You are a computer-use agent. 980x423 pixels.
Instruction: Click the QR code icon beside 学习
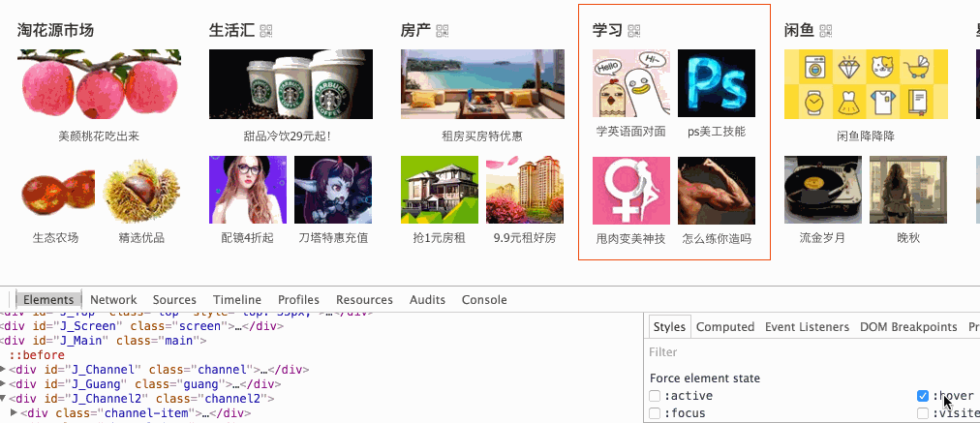[634, 31]
